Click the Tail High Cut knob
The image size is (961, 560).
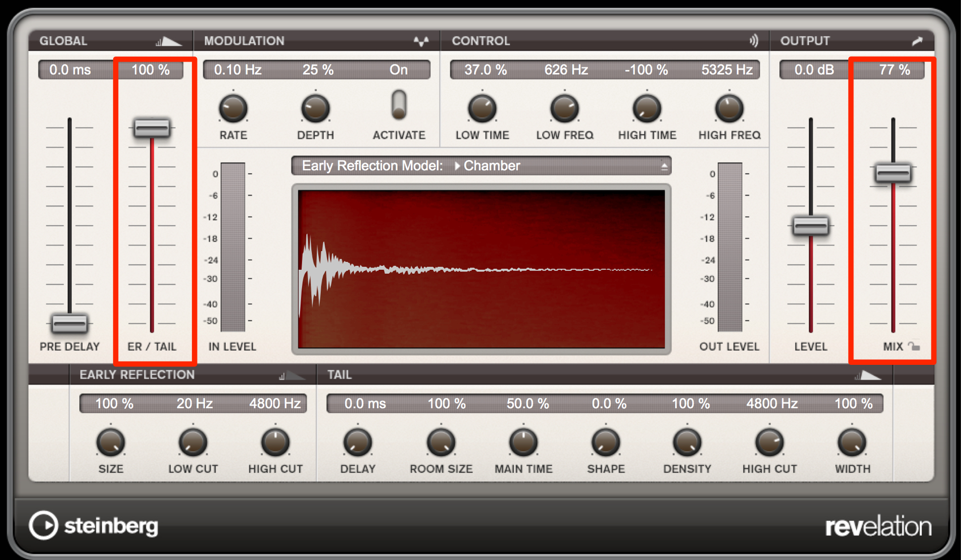tap(770, 442)
